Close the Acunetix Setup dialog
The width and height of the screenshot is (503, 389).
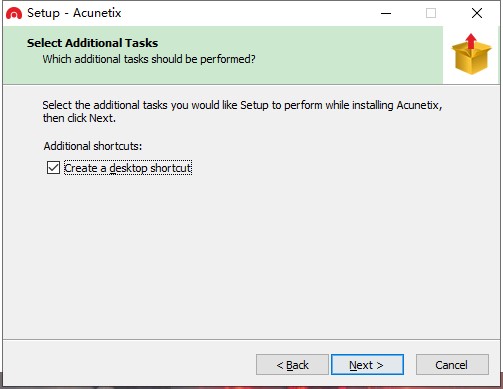point(477,13)
